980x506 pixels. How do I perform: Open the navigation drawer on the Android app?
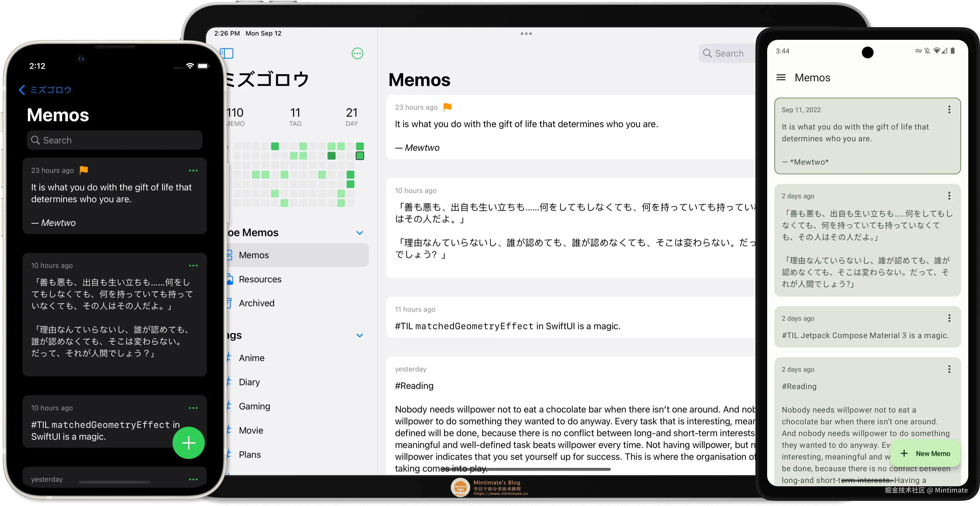(x=781, y=77)
